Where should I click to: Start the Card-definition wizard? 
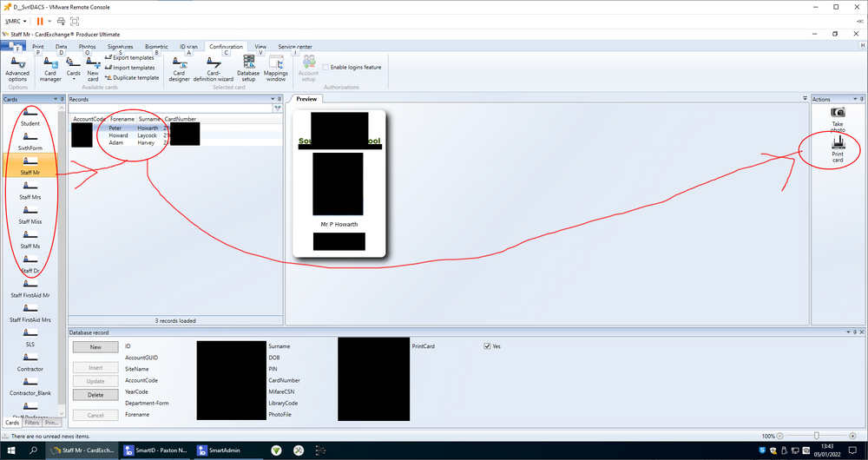tap(214, 69)
